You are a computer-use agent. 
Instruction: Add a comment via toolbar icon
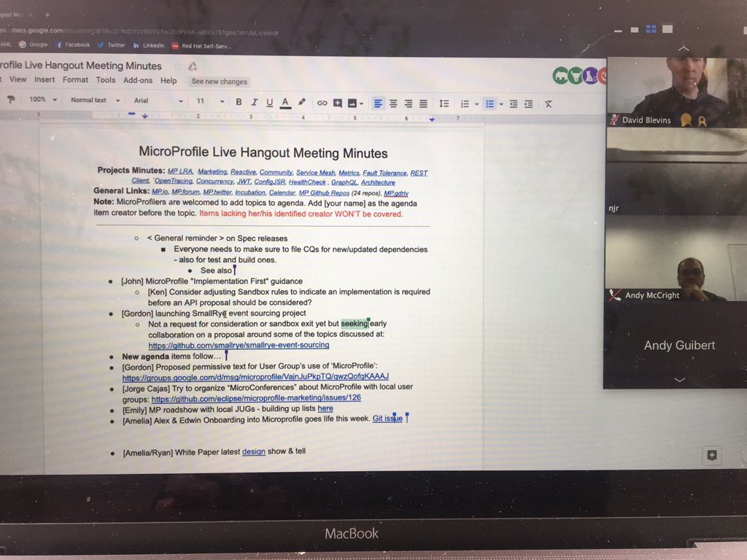[337, 103]
